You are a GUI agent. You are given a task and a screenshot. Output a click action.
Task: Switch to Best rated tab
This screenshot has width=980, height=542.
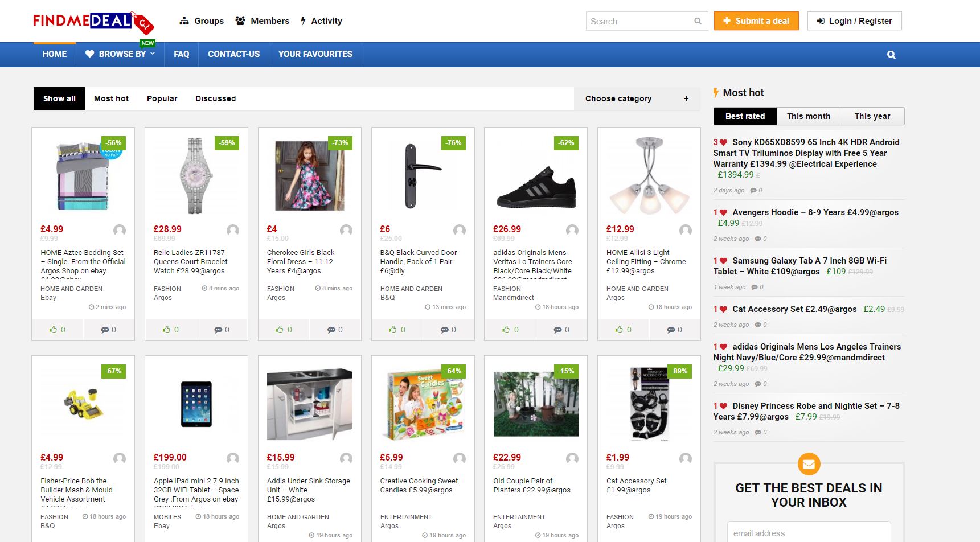[745, 116]
